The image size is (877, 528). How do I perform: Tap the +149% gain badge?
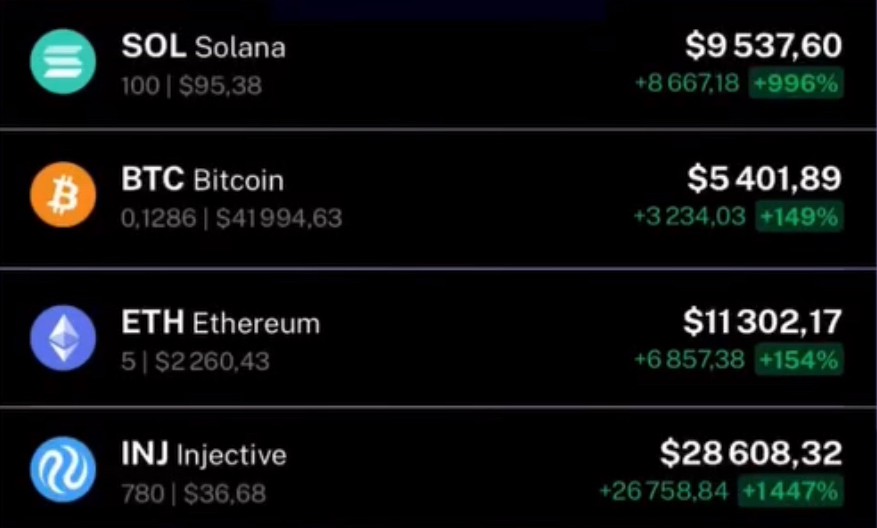tap(799, 216)
